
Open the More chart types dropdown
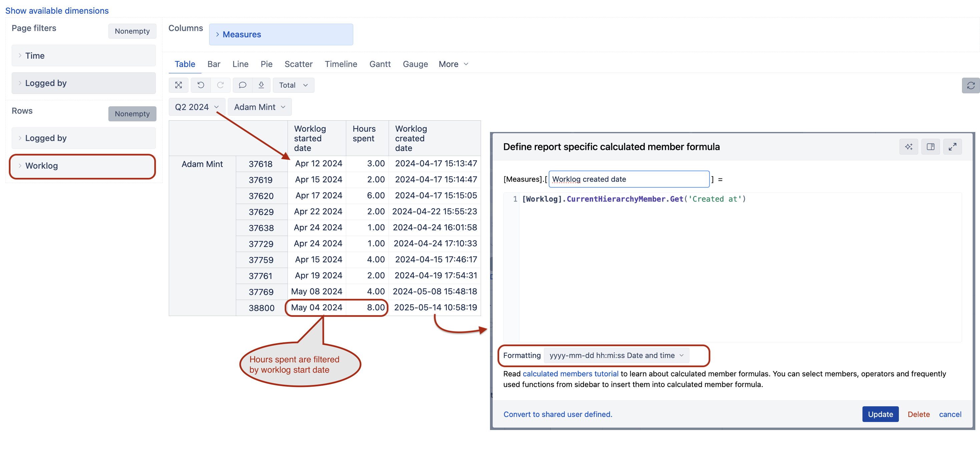(x=454, y=64)
